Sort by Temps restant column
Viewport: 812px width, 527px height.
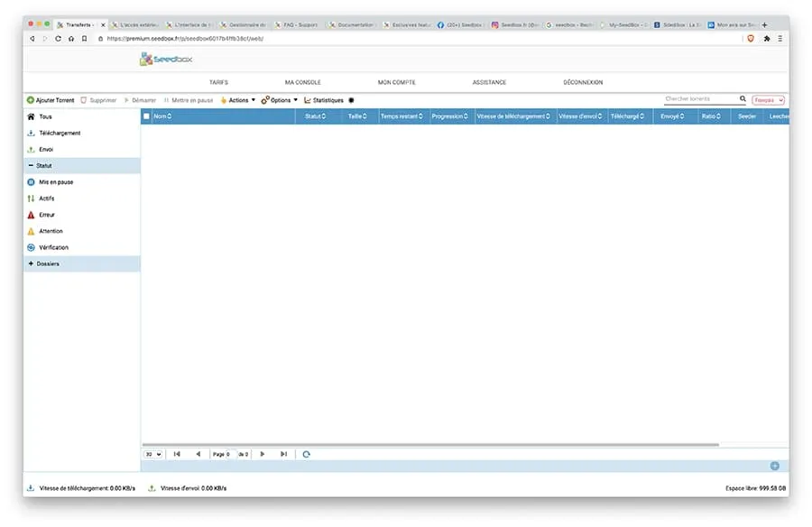pyautogui.click(x=401, y=116)
